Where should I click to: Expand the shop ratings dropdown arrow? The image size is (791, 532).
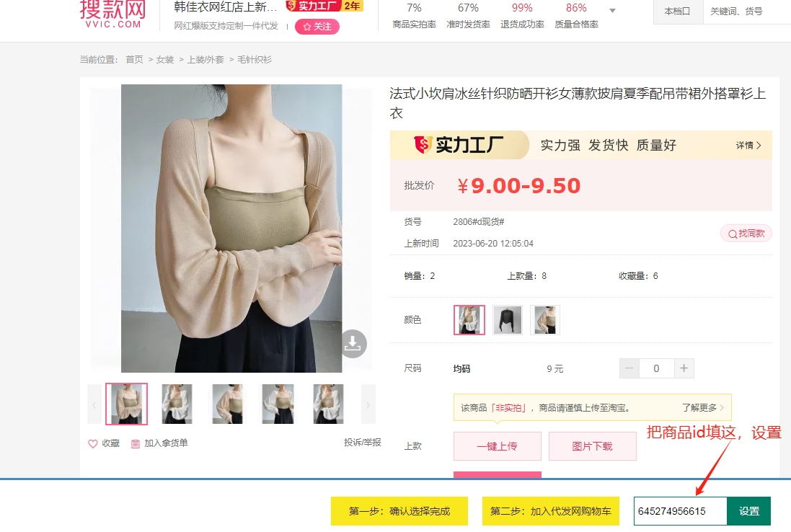pos(612,11)
